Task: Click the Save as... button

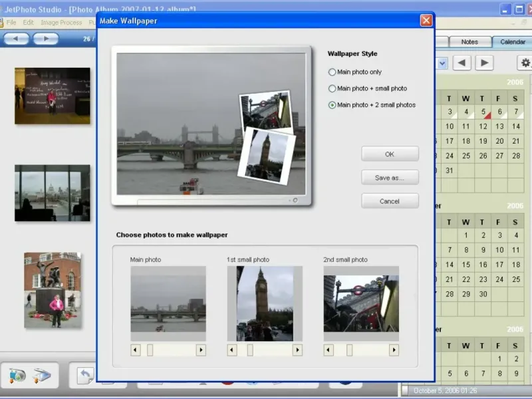Action: (390, 178)
